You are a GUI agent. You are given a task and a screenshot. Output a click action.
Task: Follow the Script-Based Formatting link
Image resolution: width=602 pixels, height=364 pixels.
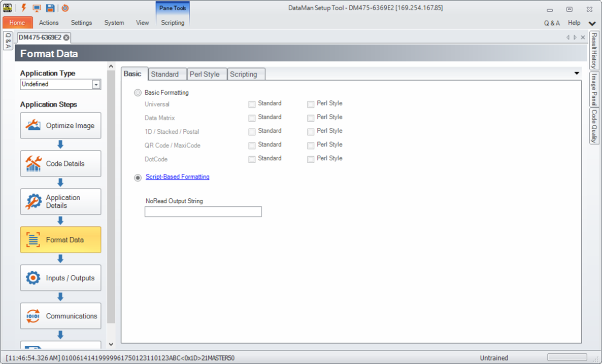177,177
